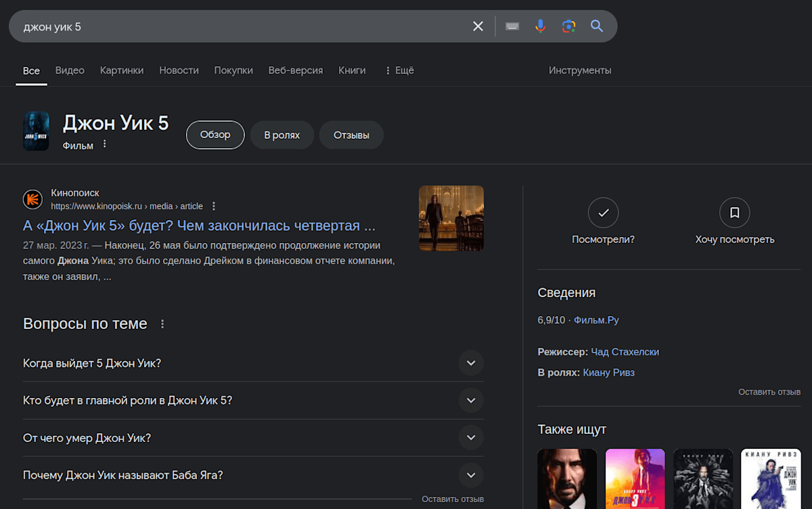Expand question Когда выйдет 5 Джон Уик?
Screen dimensions: 812x509
[x=253, y=363]
